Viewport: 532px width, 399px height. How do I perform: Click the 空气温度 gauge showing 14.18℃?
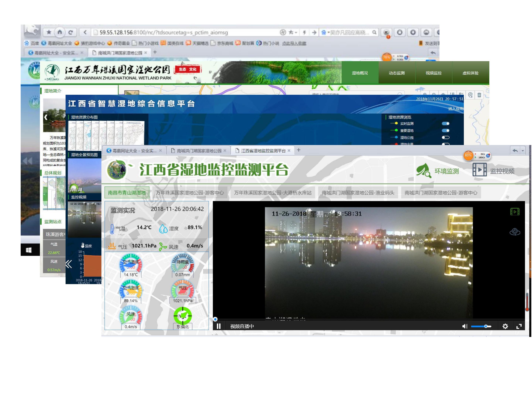(x=131, y=265)
